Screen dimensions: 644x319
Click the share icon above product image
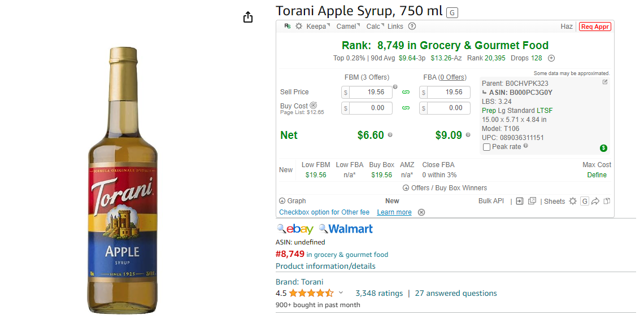click(247, 18)
